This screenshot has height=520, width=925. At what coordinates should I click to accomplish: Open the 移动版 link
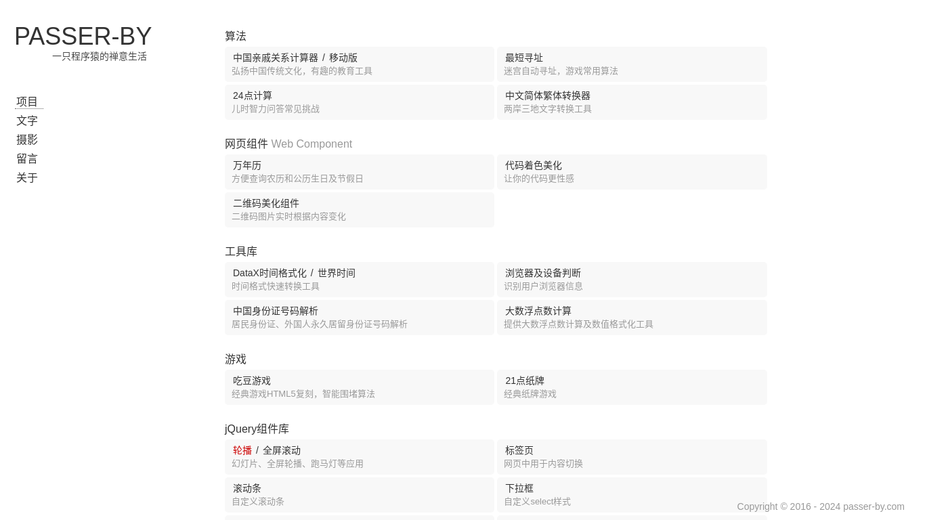click(x=343, y=58)
